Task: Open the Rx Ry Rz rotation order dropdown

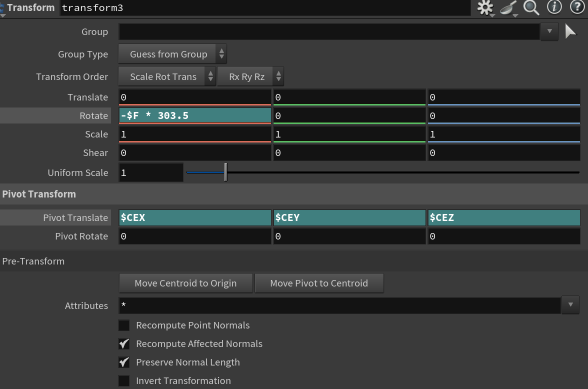Action: pyautogui.click(x=250, y=76)
